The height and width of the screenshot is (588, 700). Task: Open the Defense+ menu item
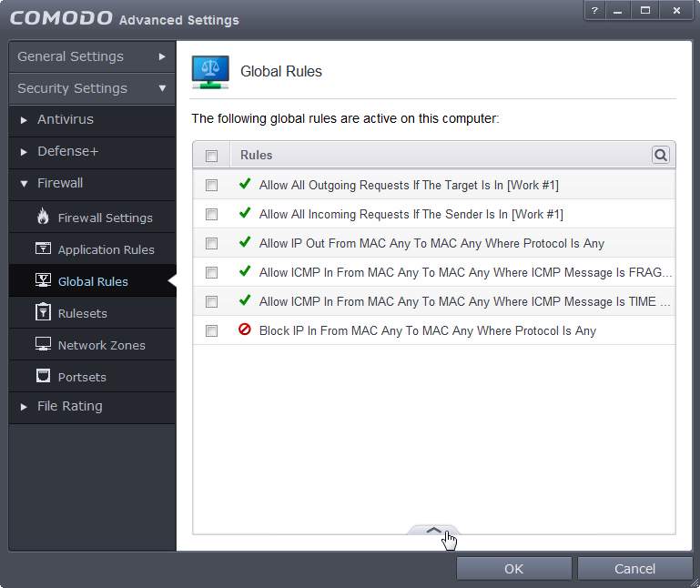click(x=67, y=152)
